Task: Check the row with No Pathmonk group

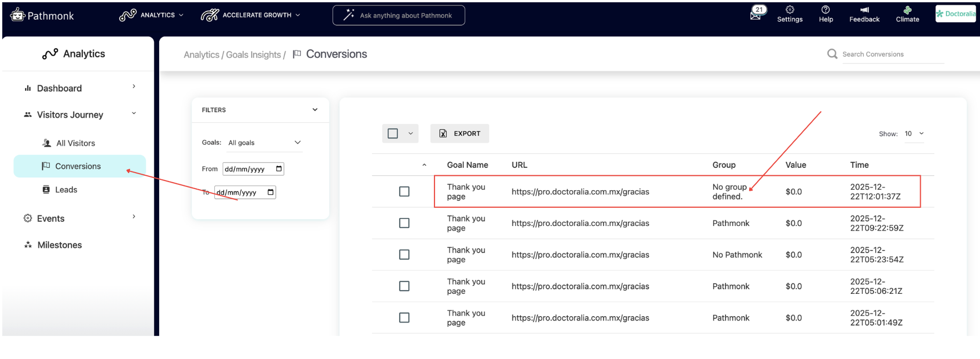Action: coord(405,254)
